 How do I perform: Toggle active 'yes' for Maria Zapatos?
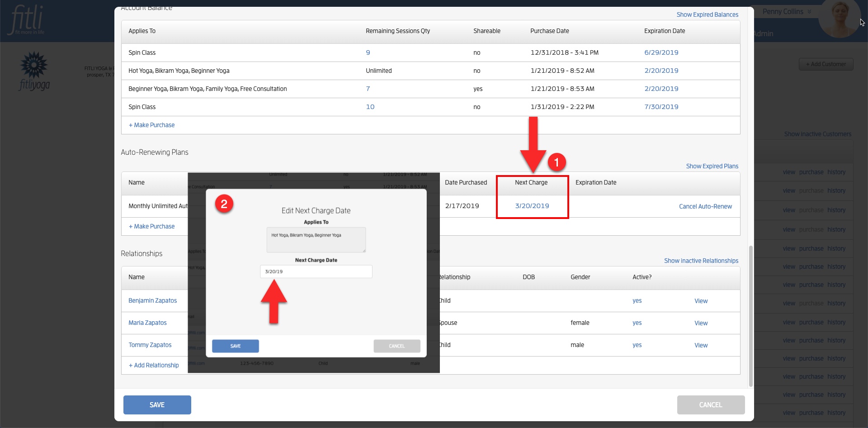(x=637, y=323)
